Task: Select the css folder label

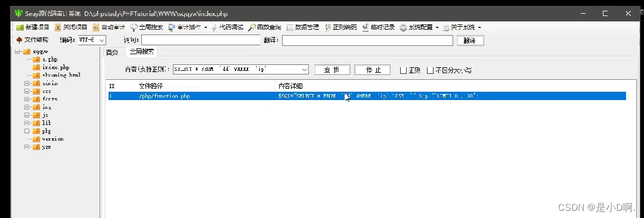Action: pyautogui.click(x=47, y=91)
